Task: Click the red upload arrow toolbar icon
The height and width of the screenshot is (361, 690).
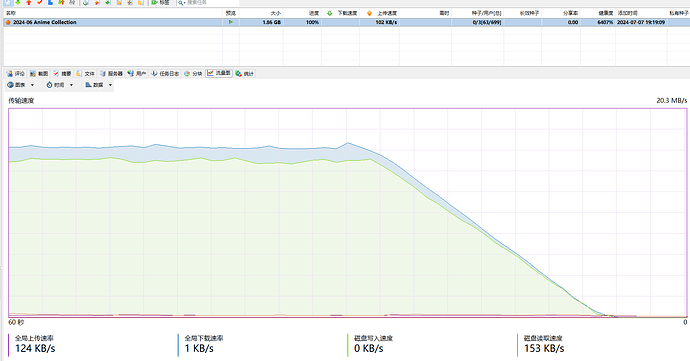Action: pyautogui.click(x=29, y=2)
